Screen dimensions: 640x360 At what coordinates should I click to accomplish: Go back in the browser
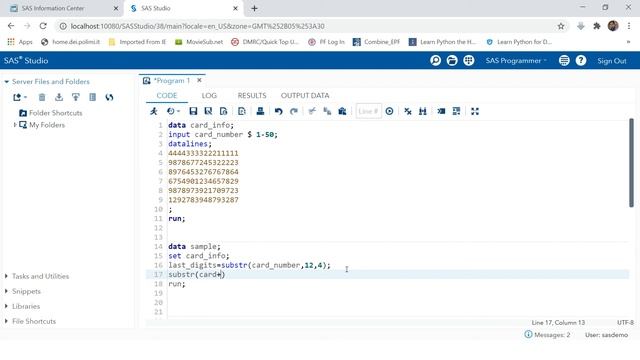point(11,26)
